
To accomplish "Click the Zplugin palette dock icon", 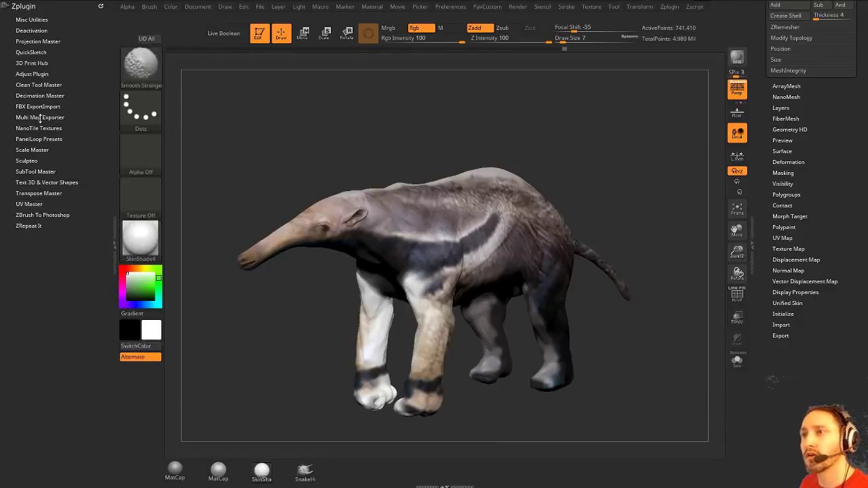I will click(101, 6).
